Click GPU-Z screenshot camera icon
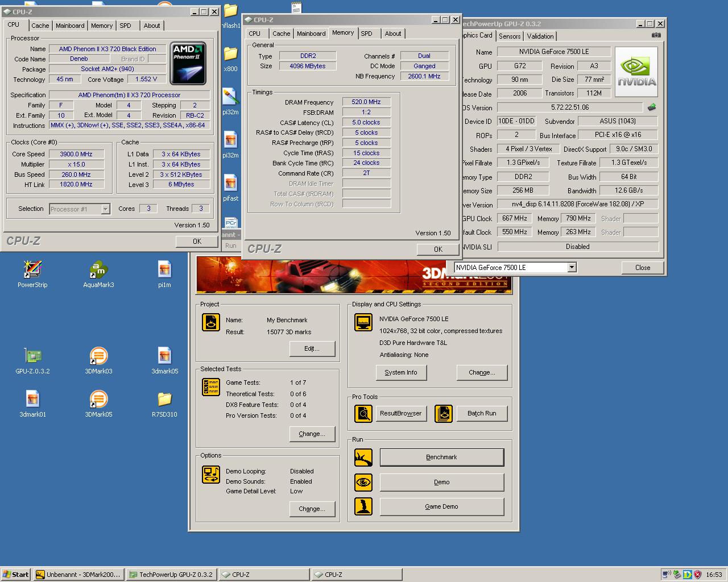 click(x=656, y=35)
